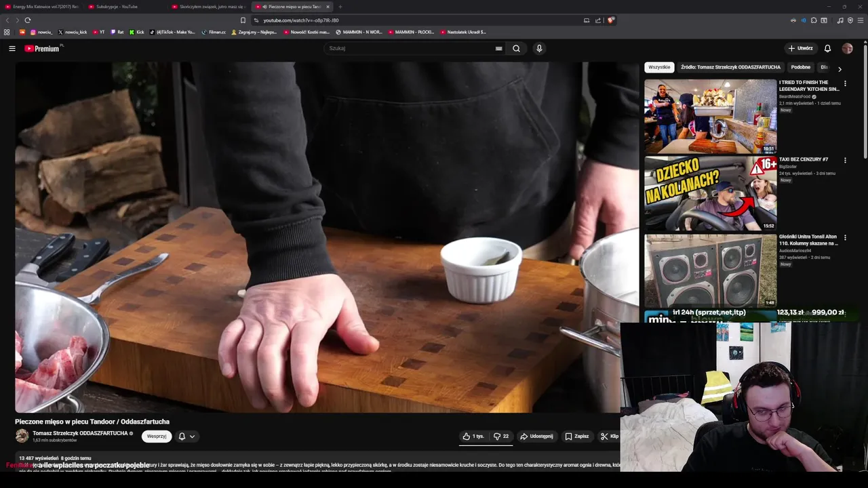
Task: Save the video with Zapisz
Action: click(x=577, y=436)
